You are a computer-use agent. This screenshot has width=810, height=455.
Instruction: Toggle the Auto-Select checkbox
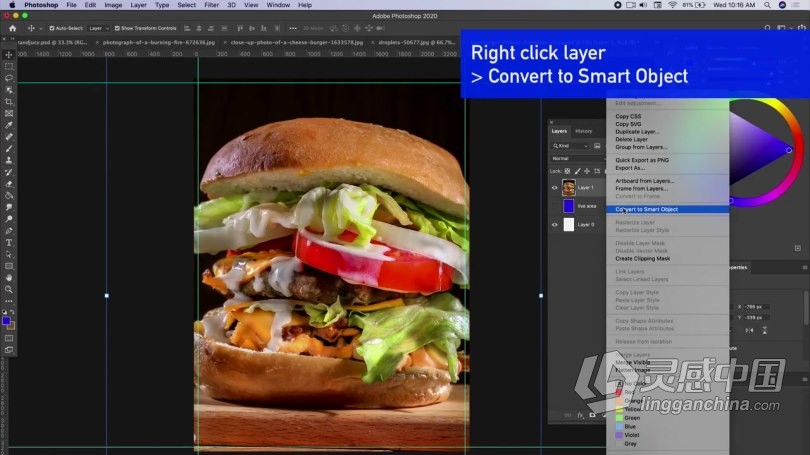50,28
